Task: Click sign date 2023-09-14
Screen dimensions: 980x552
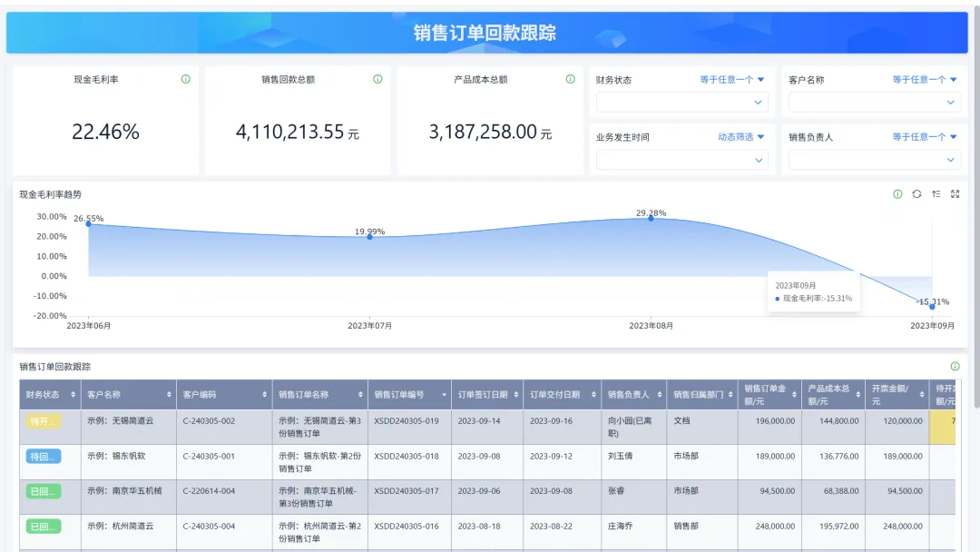Action: (x=479, y=421)
